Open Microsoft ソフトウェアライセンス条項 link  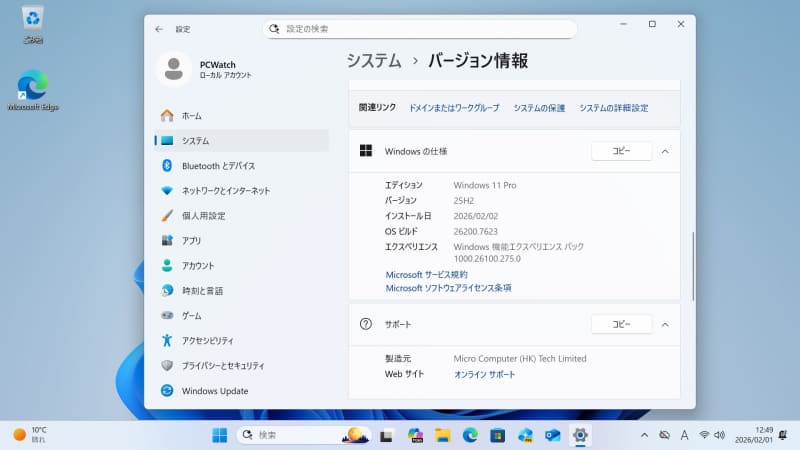(x=448, y=288)
